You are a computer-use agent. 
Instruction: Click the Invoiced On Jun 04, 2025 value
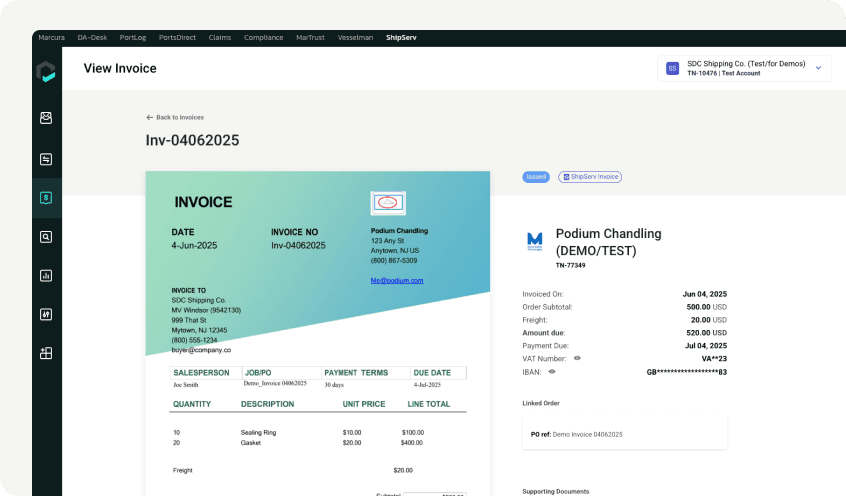coord(704,294)
